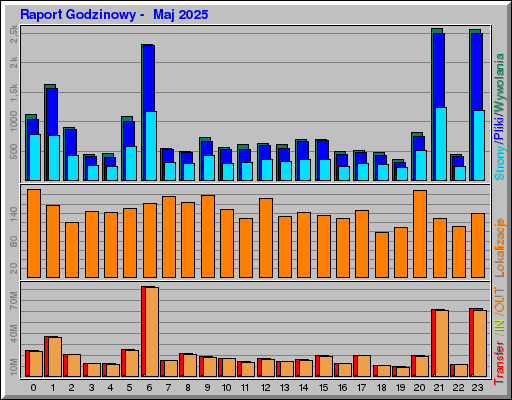This screenshot has width=512, height=400.
Task: Click the blue Pliki bar for hour 6
Action: [x=149, y=78]
